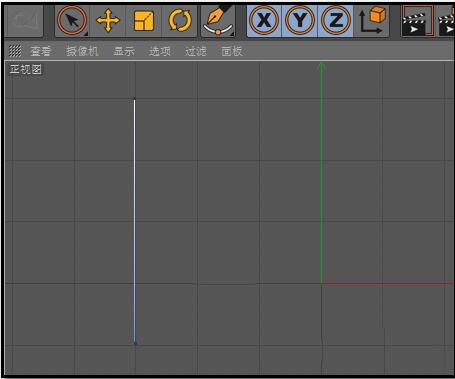
Task: Activate the Scale tool
Action: [x=144, y=21]
